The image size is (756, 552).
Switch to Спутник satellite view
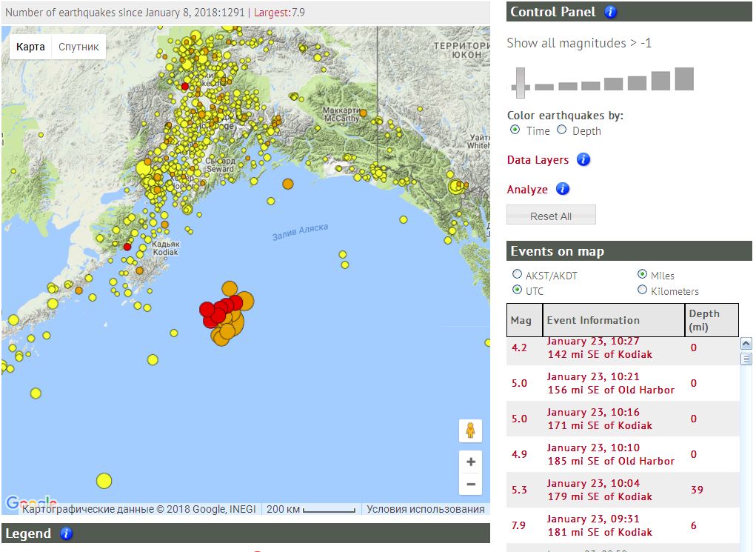tap(78, 47)
